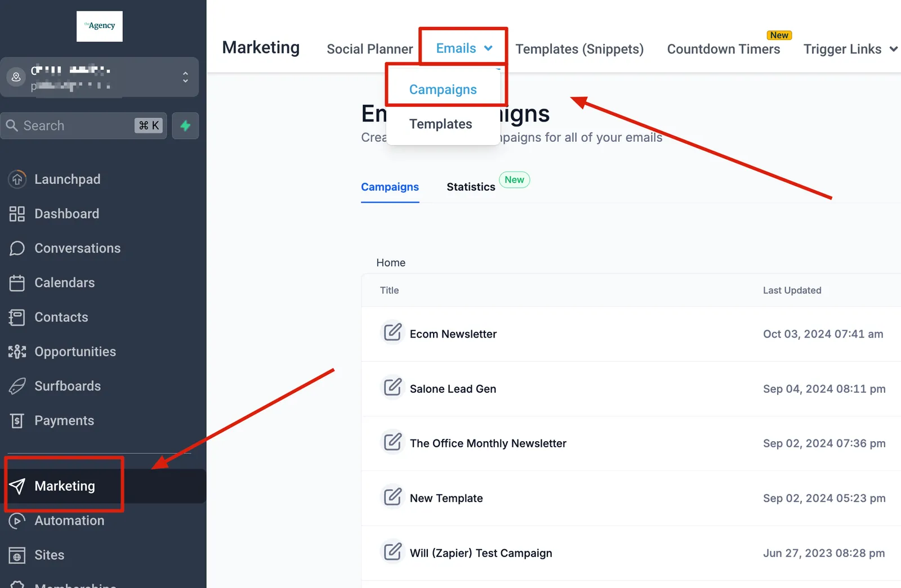901x588 pixels.
Task: Expand the Trigger Links dropdown chevron
Action: (x=893, y=50)
